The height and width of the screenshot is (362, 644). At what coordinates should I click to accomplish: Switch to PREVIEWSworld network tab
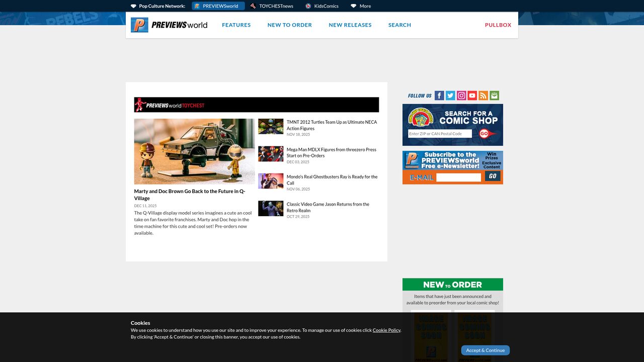click(x=218, y=6)
